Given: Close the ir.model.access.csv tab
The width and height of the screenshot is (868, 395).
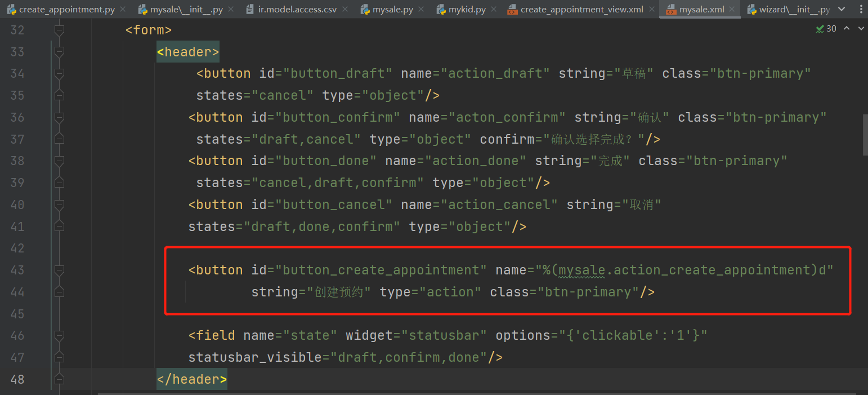Looking at the screenshot, I should coord(344,9).
